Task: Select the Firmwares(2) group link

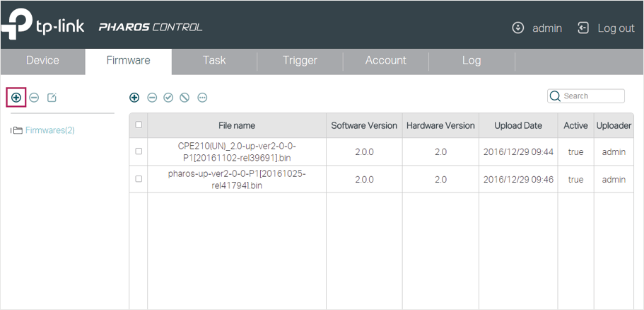Action: point(50,130)
